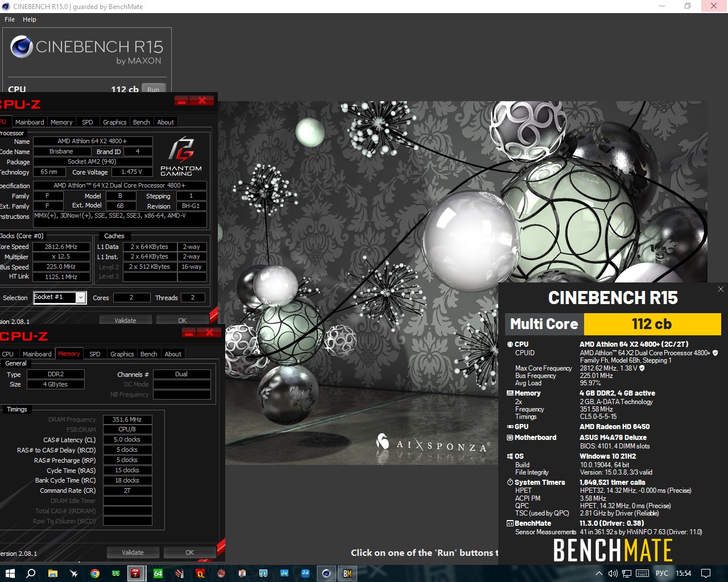Open the green memory-chip taskbar icon

click(x=116, y=573)
